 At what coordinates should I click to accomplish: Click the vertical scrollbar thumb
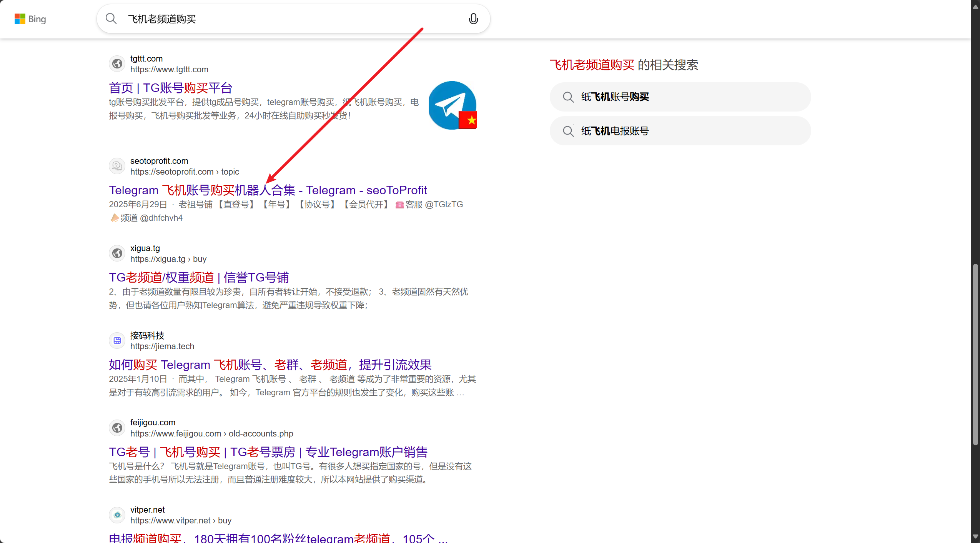point(975,354)
